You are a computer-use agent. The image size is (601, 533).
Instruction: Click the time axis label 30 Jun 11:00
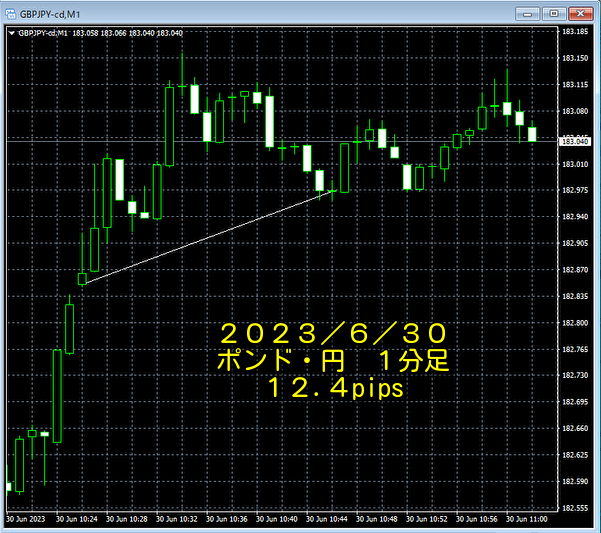(527, 519)
